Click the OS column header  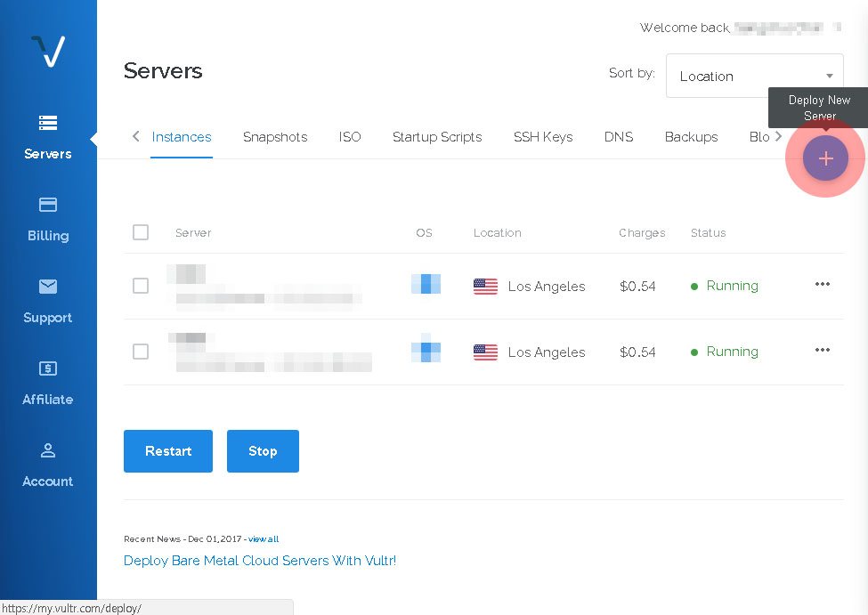coord(424,233)
